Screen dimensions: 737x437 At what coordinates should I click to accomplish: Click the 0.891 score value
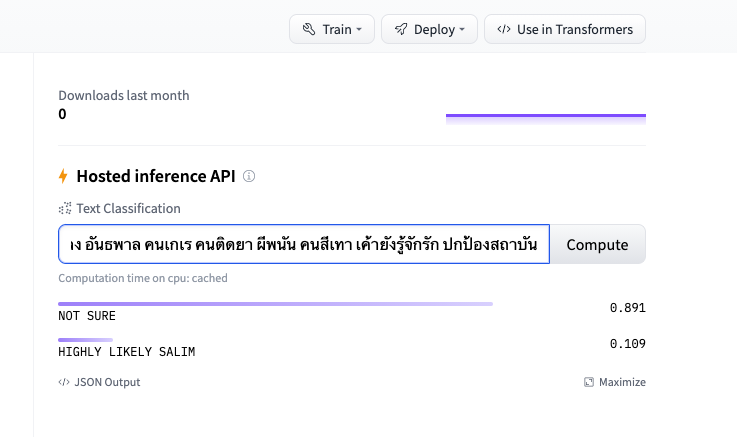point(627,308)
